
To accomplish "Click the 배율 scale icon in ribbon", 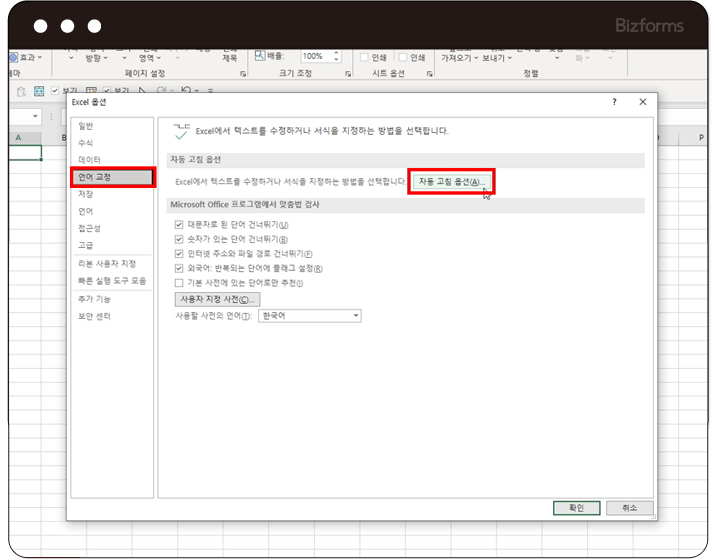I will [x=258, y=57].
